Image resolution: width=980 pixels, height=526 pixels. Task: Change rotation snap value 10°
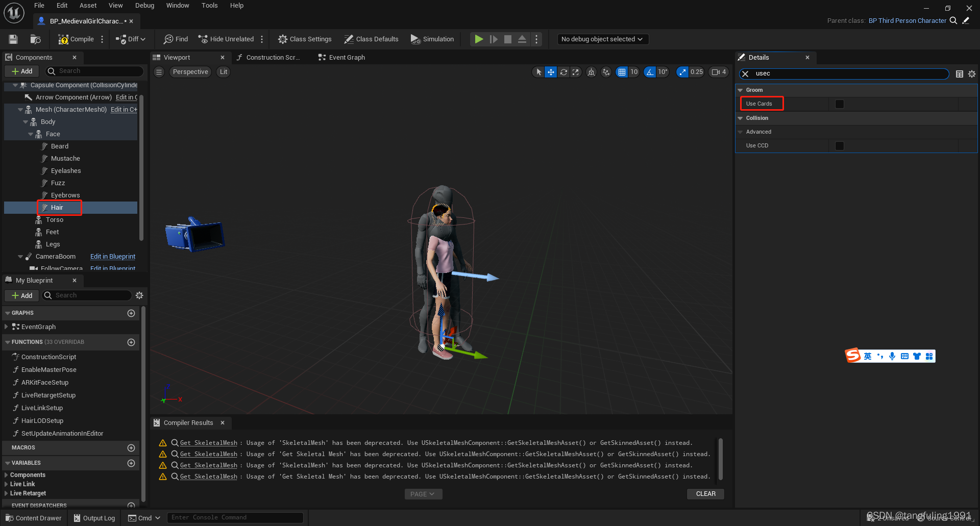pyautogui.click(x=663, y=72)
